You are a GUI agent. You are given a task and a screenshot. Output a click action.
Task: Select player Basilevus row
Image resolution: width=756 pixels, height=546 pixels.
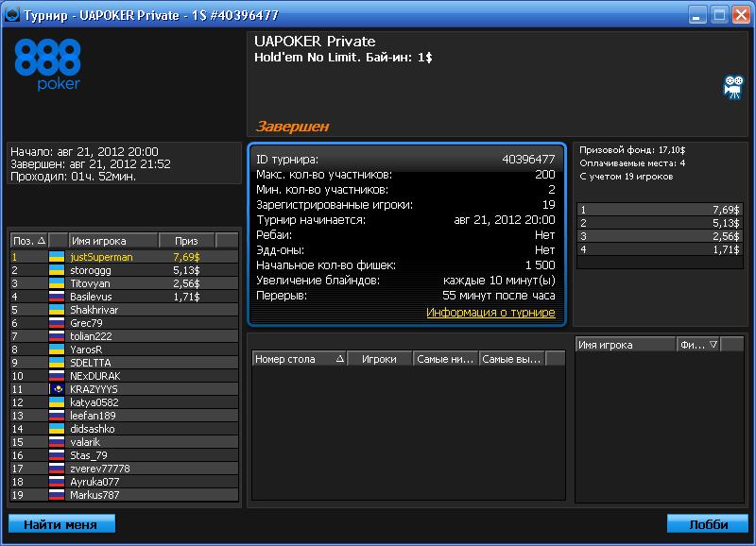[x=125, y=297]
